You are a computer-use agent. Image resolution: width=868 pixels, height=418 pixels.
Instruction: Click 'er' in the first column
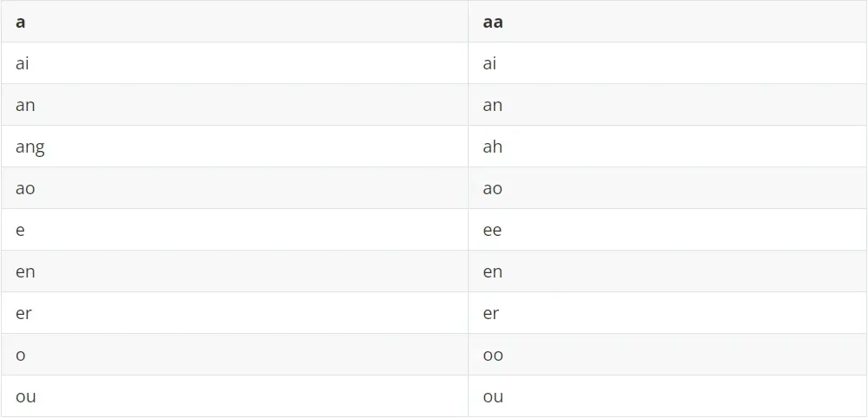pyautogui.click(x=234, y=313)
